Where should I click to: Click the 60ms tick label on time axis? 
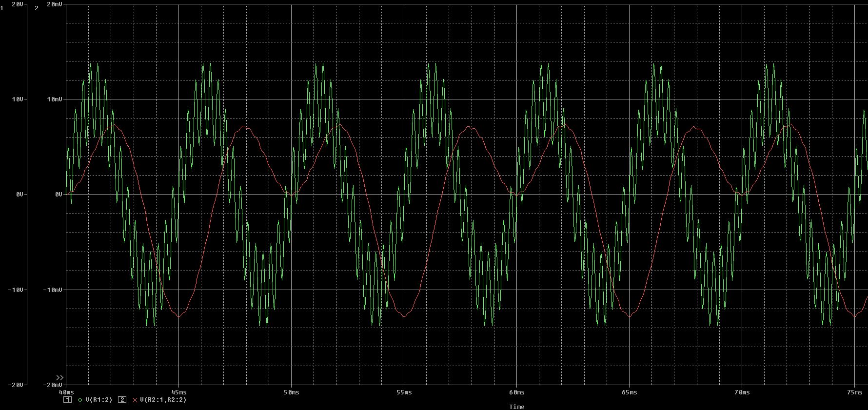(x=517, y=392)
